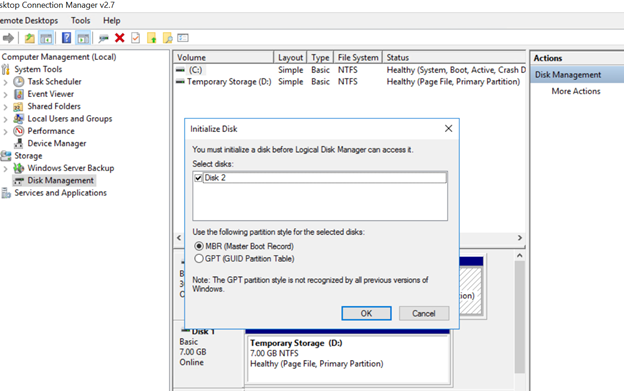624x391 pixels.
Task: Click the forward arrow toolbar icon
Action: (x=8, y=38)
